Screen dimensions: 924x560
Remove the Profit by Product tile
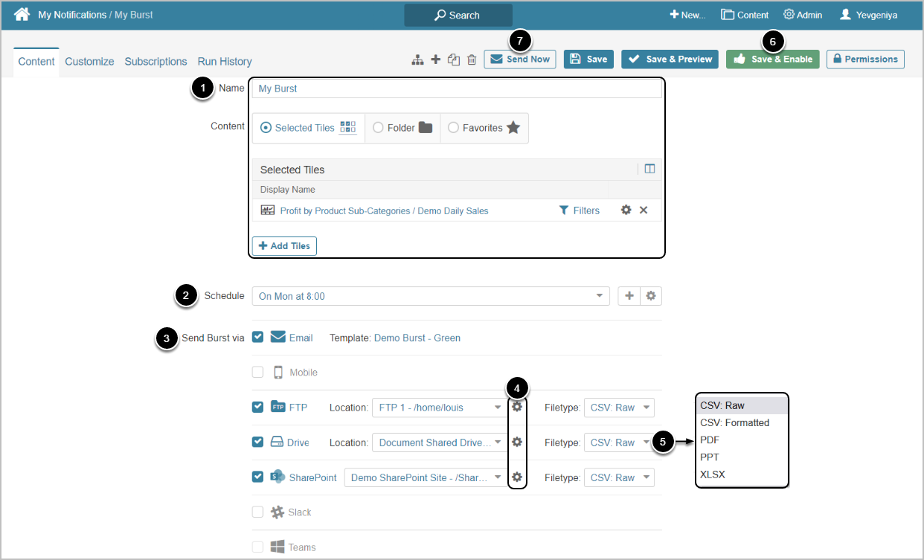pyautogui.click(x=644, y=210)
